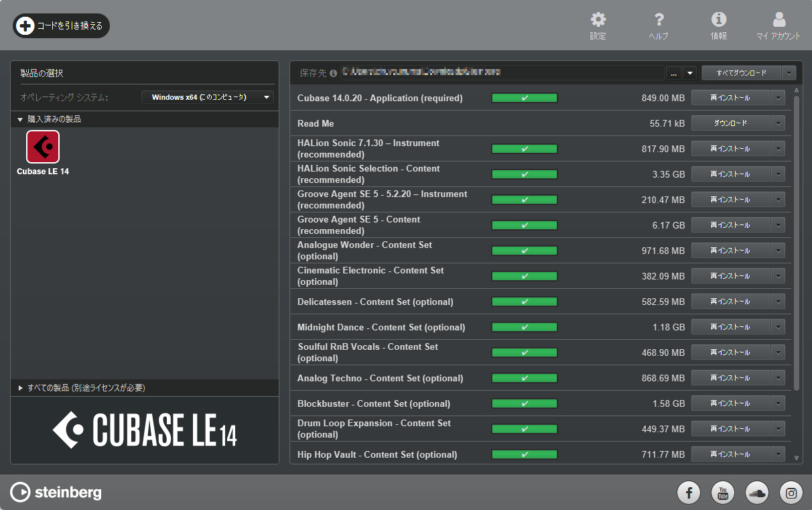
Task: Open Steinberg SoundCloud icon
Action: pos(757,493)
